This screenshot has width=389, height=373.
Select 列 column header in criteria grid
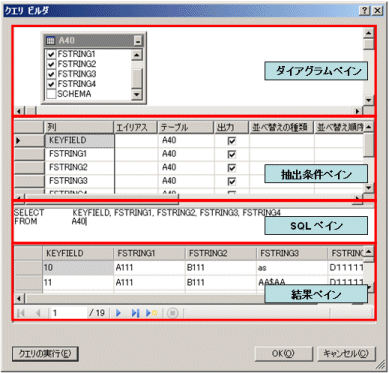pos(79,127)
